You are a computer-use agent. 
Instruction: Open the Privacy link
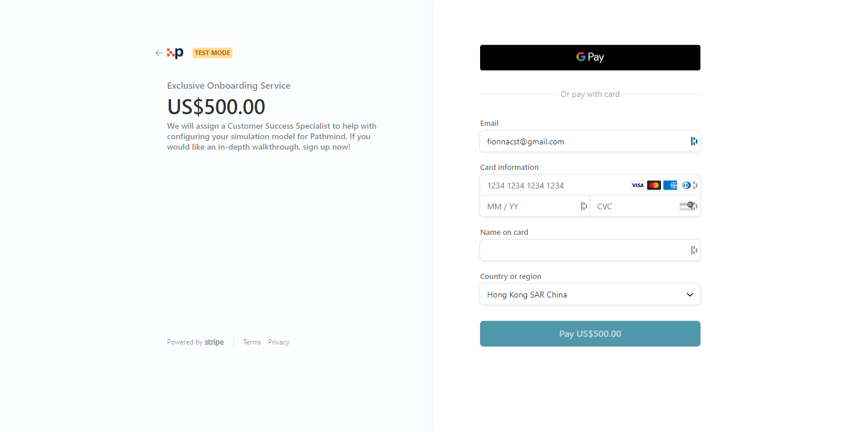point(279,342)
